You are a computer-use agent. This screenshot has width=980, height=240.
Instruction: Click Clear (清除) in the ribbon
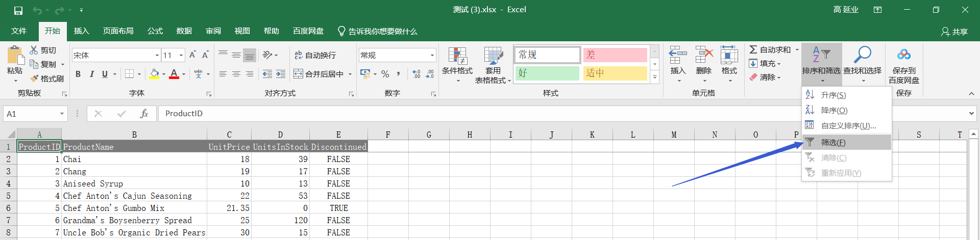pyautogui.click(x=765, y=77)
